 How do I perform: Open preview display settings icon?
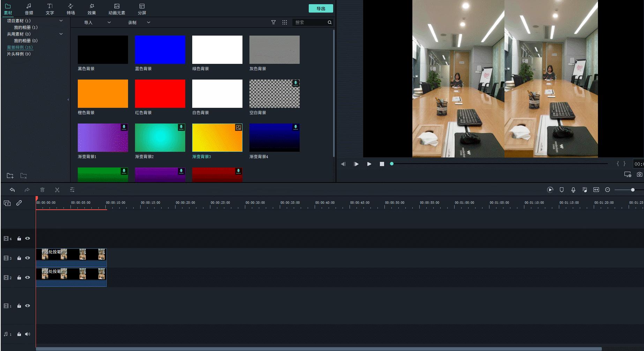pyautogui.click(x=628, y=174)
